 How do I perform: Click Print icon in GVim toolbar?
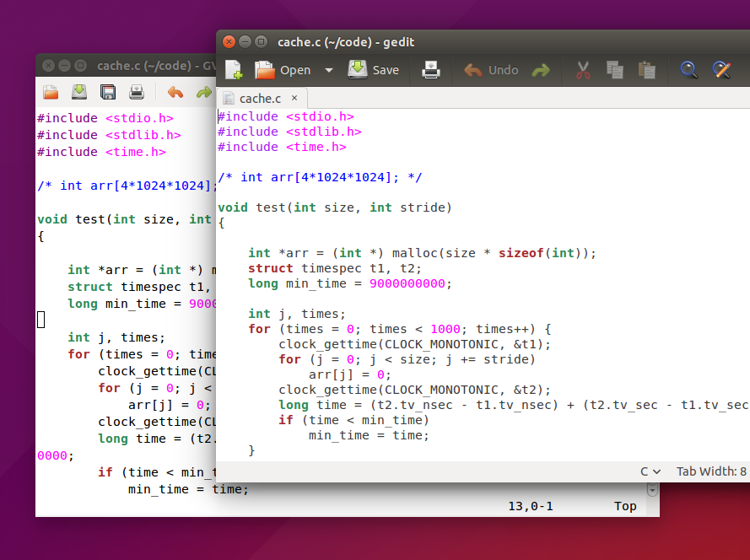137,92
